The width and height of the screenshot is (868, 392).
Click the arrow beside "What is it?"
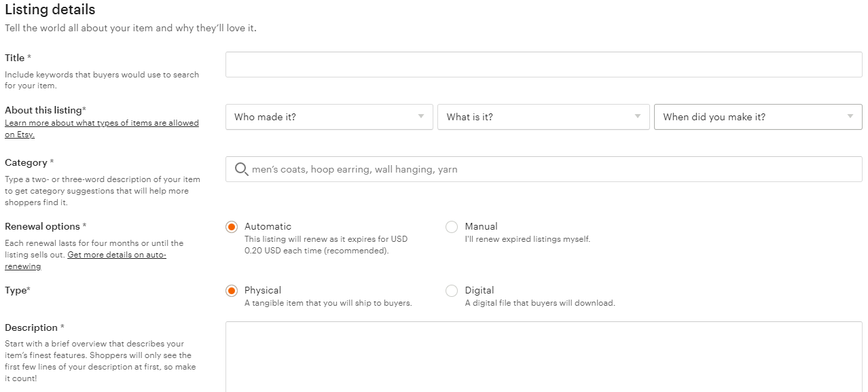tap(637, 117)
